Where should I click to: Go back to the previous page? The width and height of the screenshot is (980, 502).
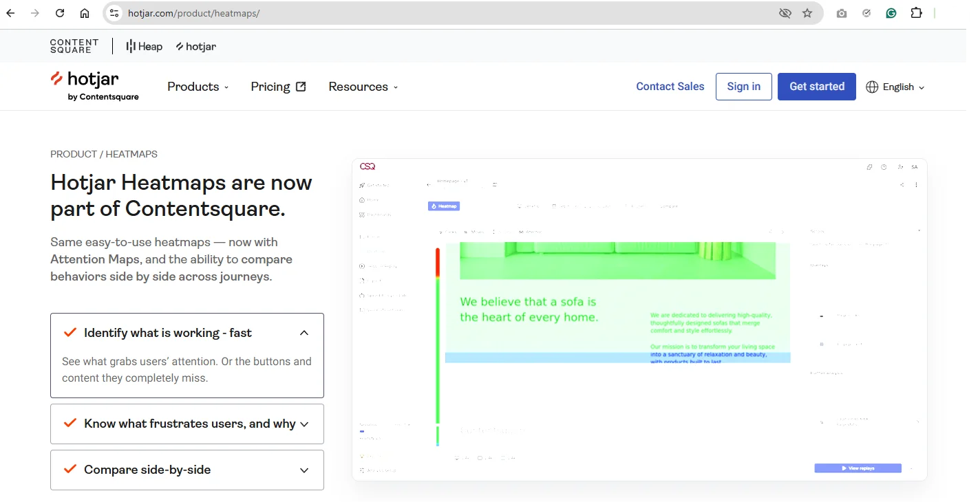point(10,13)
